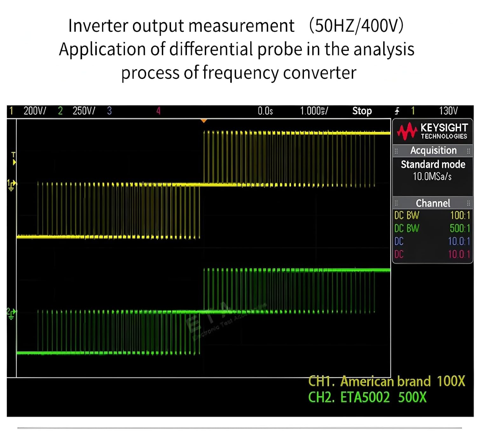Select the trigger slope icon in status bar
Viewport: 477px width, 448px height.
tap(397, 111)
